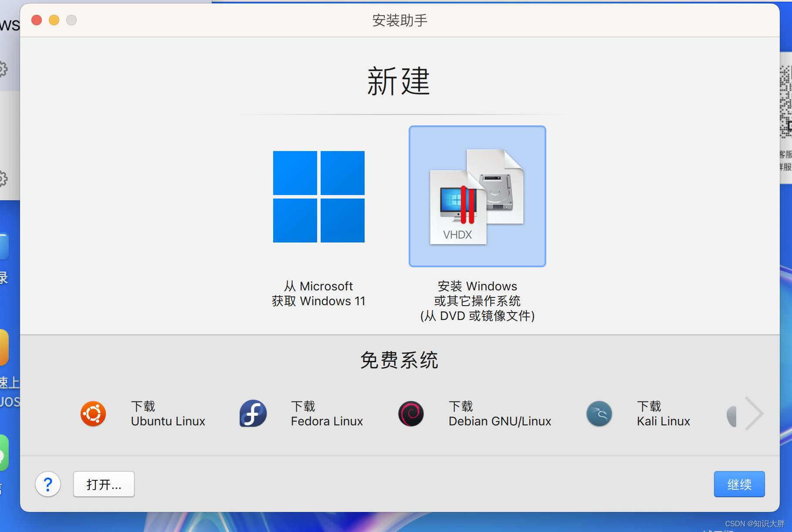Click the 安装 Windows 或其它操作系统 caption
The width and height of the screenshot is (792, 532).
[x=477, y=301]
